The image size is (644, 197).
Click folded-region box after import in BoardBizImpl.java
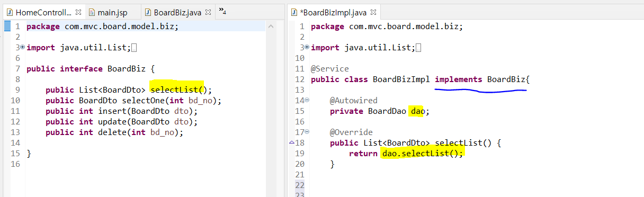419,48
